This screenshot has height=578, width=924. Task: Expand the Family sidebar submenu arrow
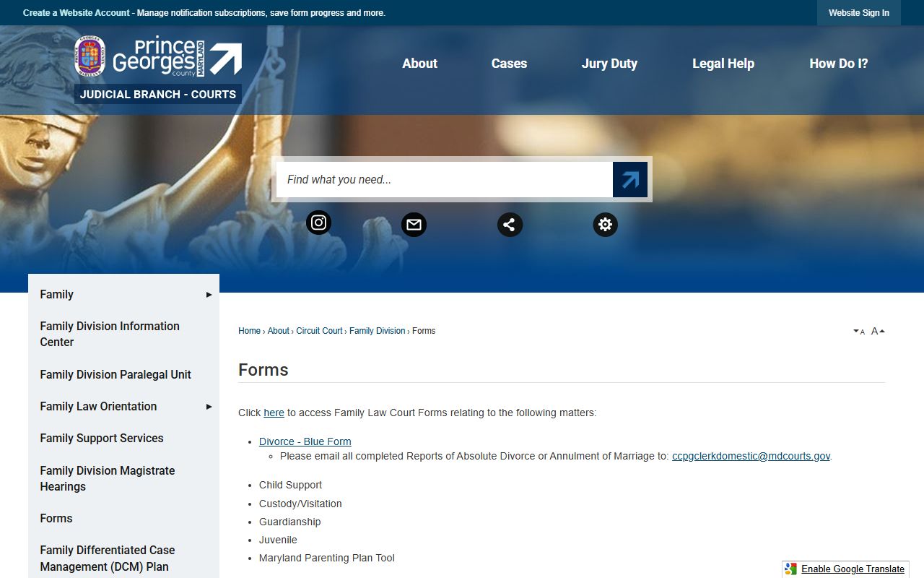coord(209,295)
